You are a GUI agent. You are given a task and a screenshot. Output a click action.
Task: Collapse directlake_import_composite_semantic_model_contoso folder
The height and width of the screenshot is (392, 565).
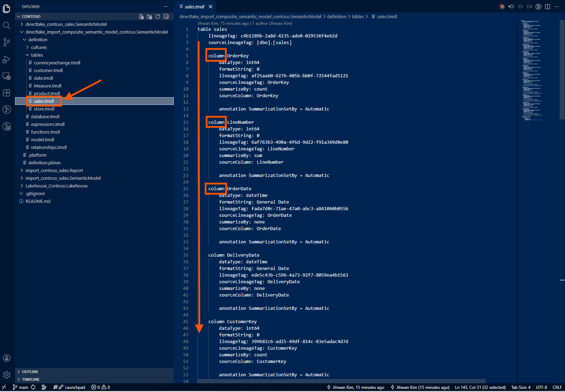point(94,32)
